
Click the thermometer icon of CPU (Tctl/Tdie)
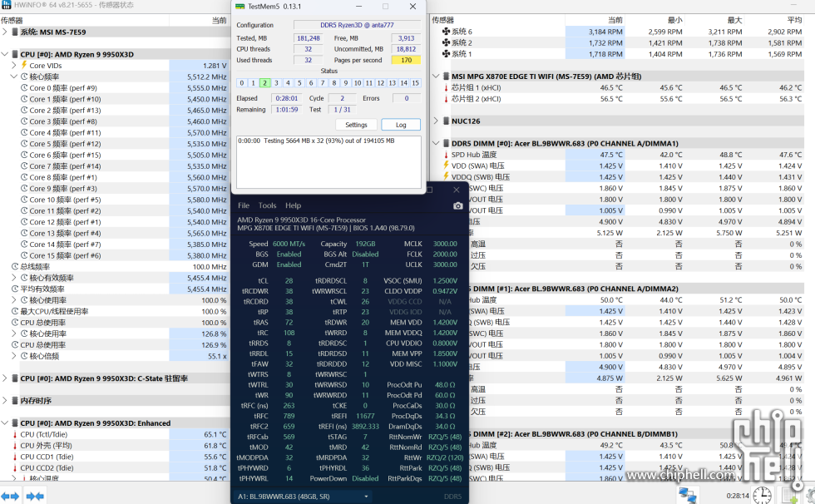pyautogui.click(x=15, y=434)
